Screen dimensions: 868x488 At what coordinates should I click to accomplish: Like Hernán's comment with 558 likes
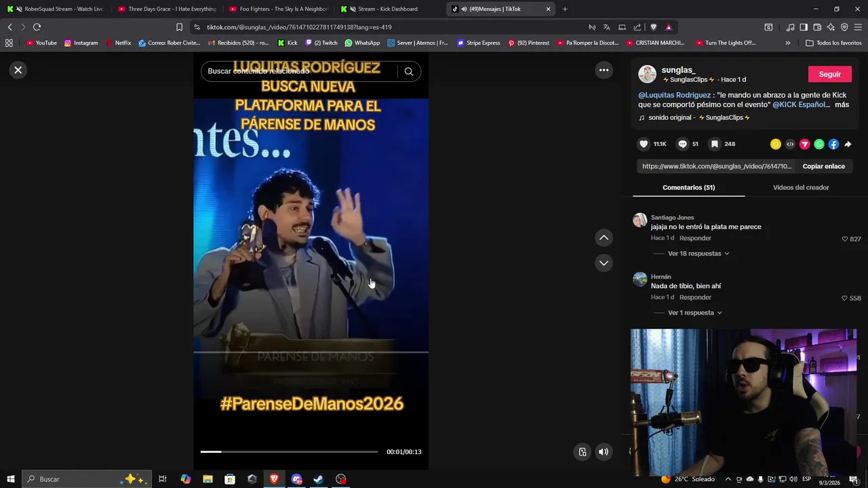click(845, 298)
